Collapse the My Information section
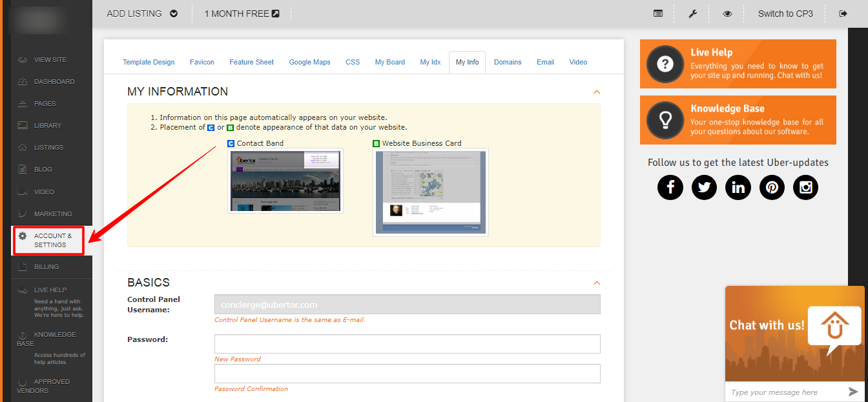Image resolution: width=868 pixels, height=402 pixels. 597,92
